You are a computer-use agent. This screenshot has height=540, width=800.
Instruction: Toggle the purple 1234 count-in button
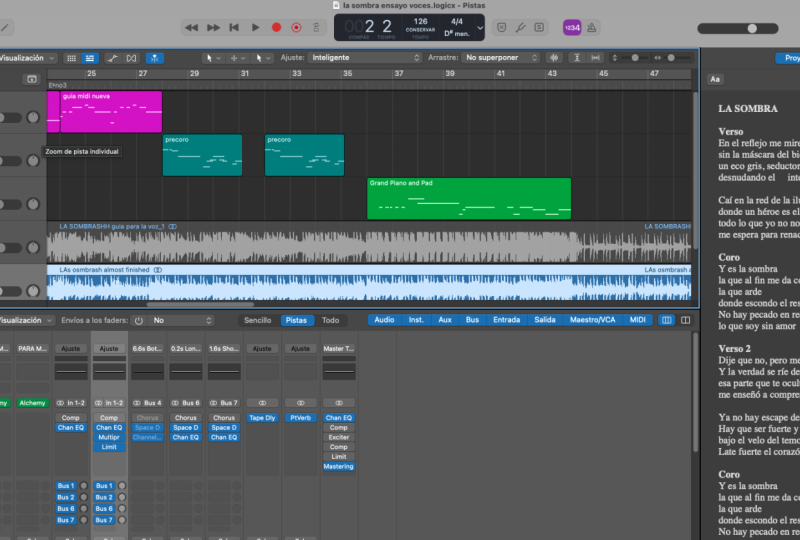[x=572, y=28]
